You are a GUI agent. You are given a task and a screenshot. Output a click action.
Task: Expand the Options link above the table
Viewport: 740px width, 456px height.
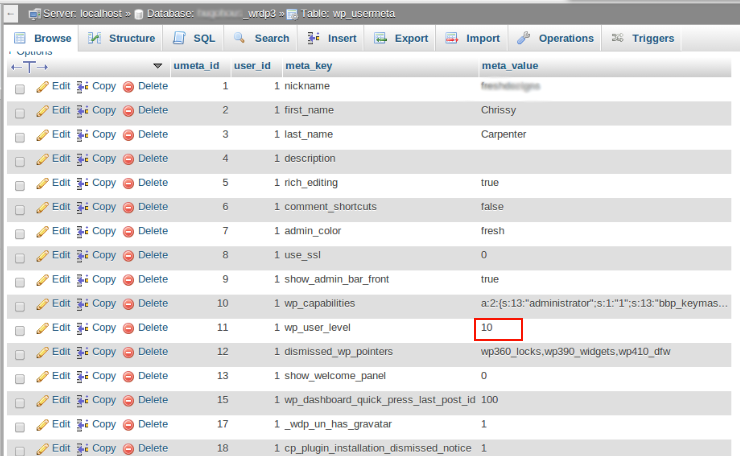[33, 52]
